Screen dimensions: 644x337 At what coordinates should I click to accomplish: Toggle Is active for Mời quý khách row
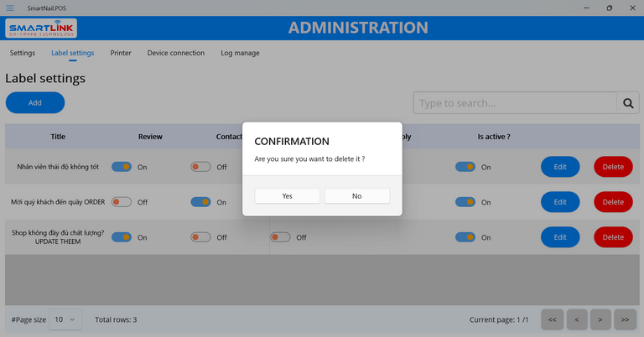coord(465,202)
